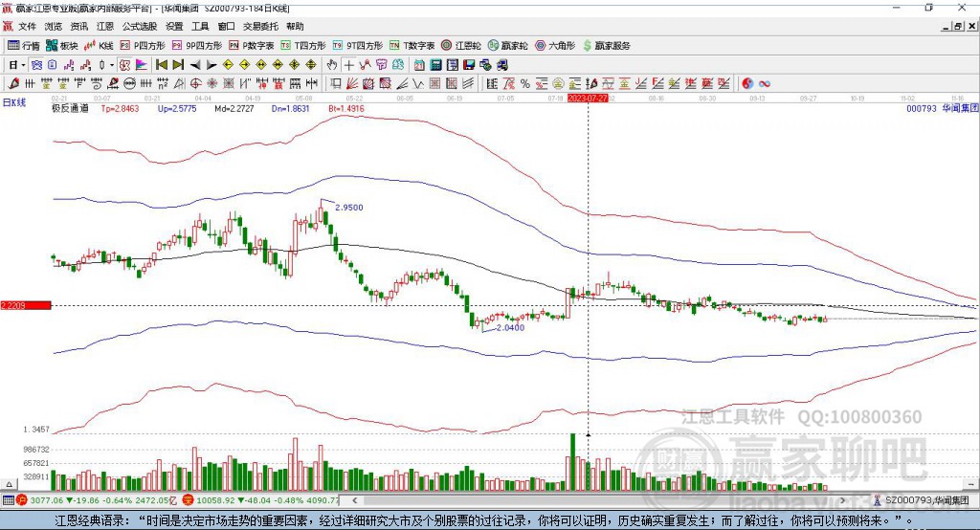Open the 设置 menu
This screenshot has height=530, width=980.
tap(174, 26)
